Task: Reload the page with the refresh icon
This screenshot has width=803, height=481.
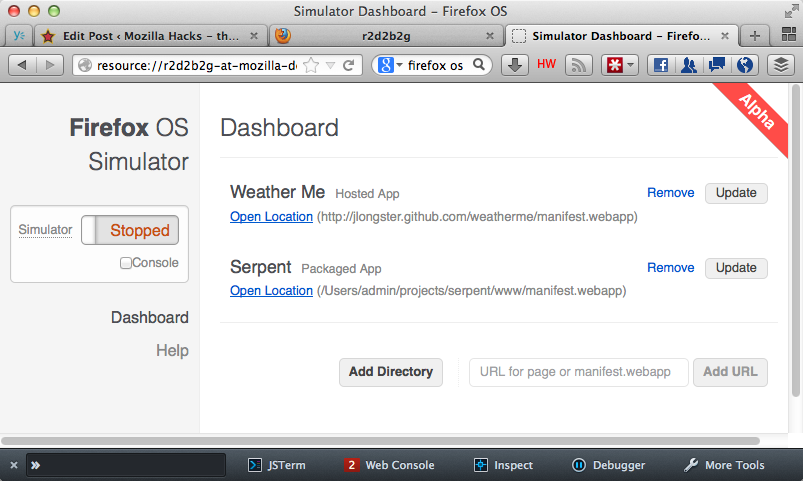Action: [x=349, y=65]
